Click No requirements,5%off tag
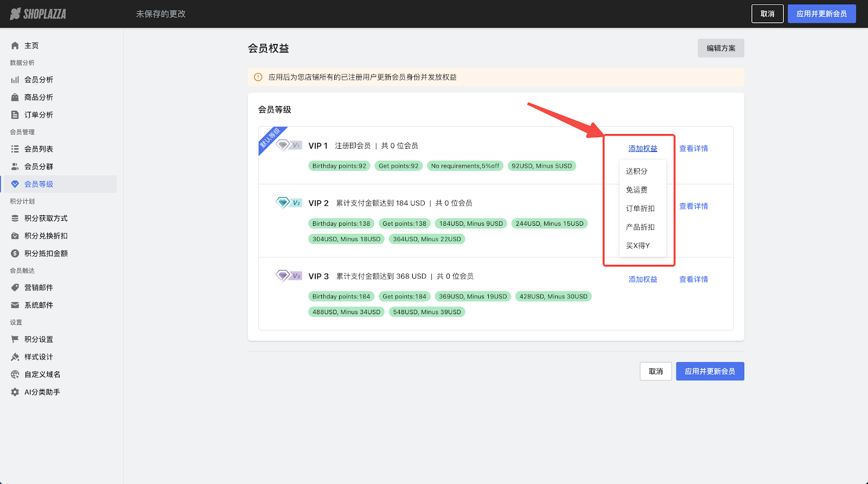The width and height of the screenshot is (868, 484). (465, 166)
